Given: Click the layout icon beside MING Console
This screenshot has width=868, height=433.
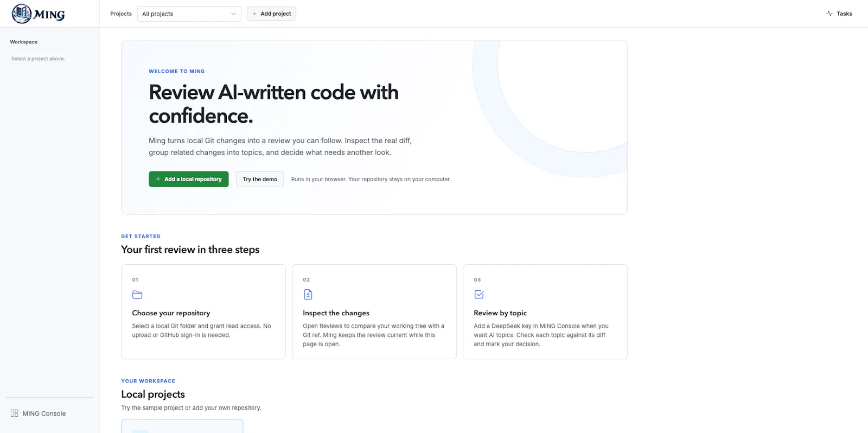Looking at the screenshot, I should pos(15,413).
